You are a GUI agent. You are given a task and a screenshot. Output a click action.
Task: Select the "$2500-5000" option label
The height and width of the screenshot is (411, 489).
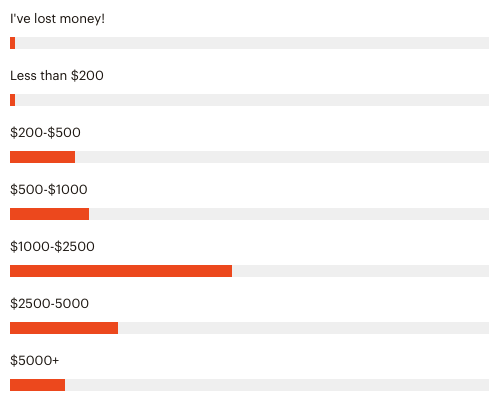point(49,304)
